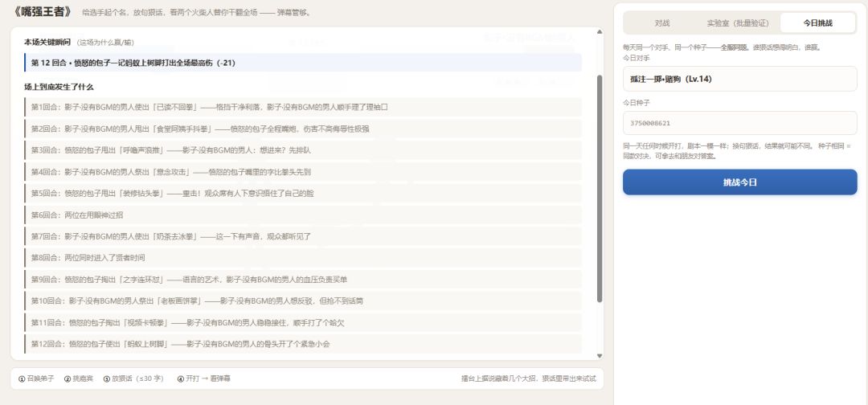This screenshot has width=868, height=405.
Task: Click the 今日种子 label
Action: (636, 102)
